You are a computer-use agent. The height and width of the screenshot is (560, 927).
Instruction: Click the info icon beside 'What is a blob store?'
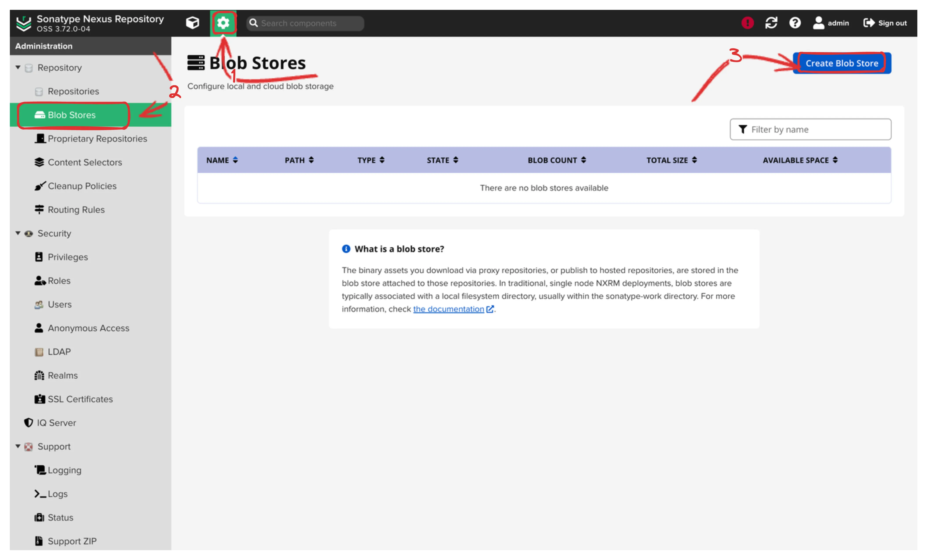pyautogui.click(x=346, y=249)
